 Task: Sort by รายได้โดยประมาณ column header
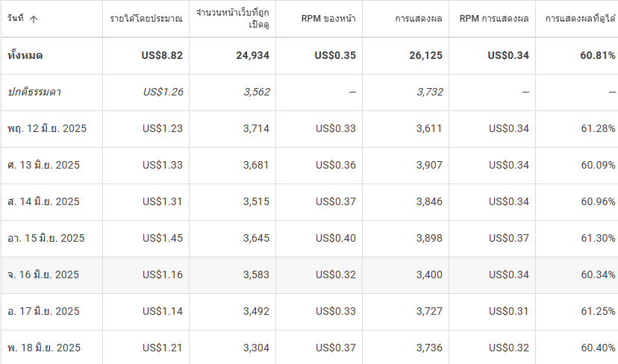146,19
